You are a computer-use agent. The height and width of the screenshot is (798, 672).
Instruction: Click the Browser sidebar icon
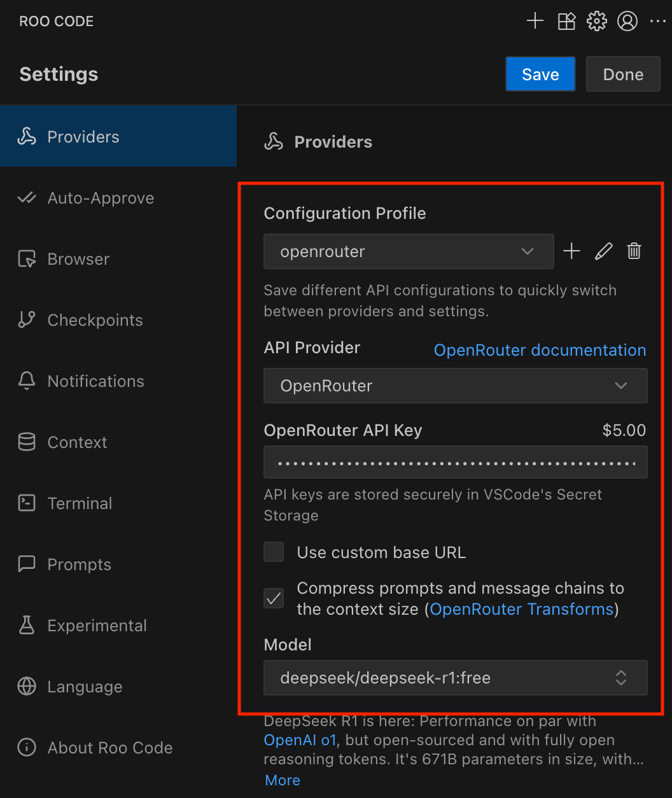(27, 259)
